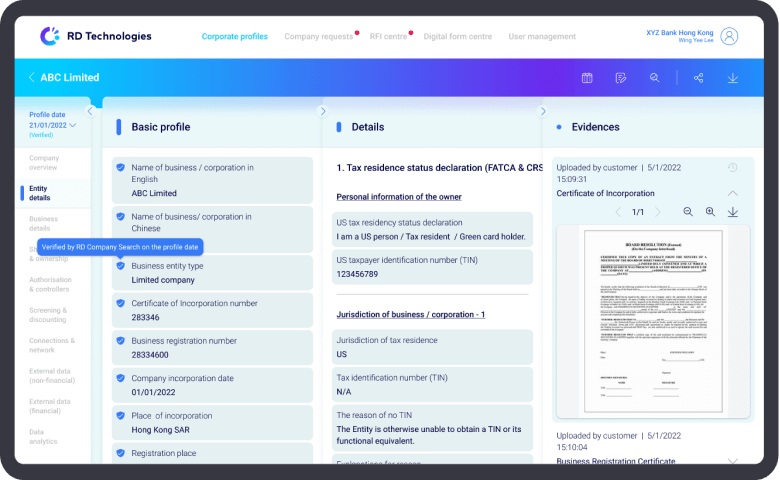
Task: Select Data analytics in the sidebar
Action: pos(43,437)
